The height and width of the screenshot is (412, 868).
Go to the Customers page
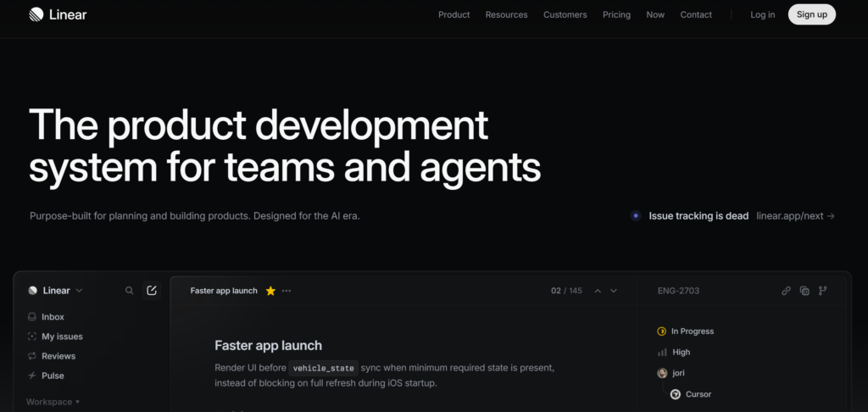point(565,15)
